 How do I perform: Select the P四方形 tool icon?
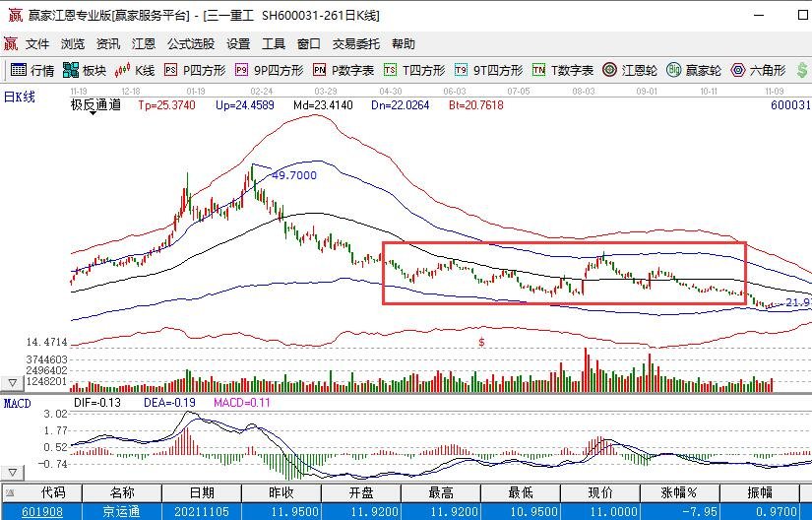pyautogui.click(x=171, y=70)
